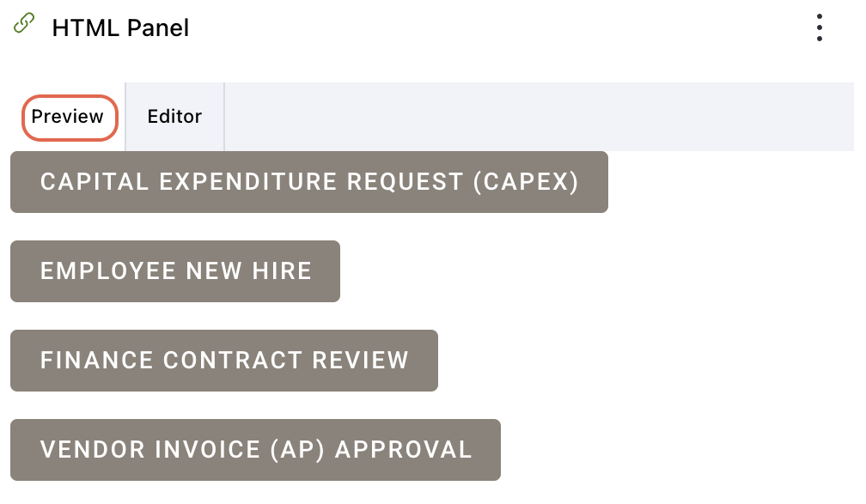Click the empty tab bar area right of Editor
This screenshot has height=504, width=866.
533,117
